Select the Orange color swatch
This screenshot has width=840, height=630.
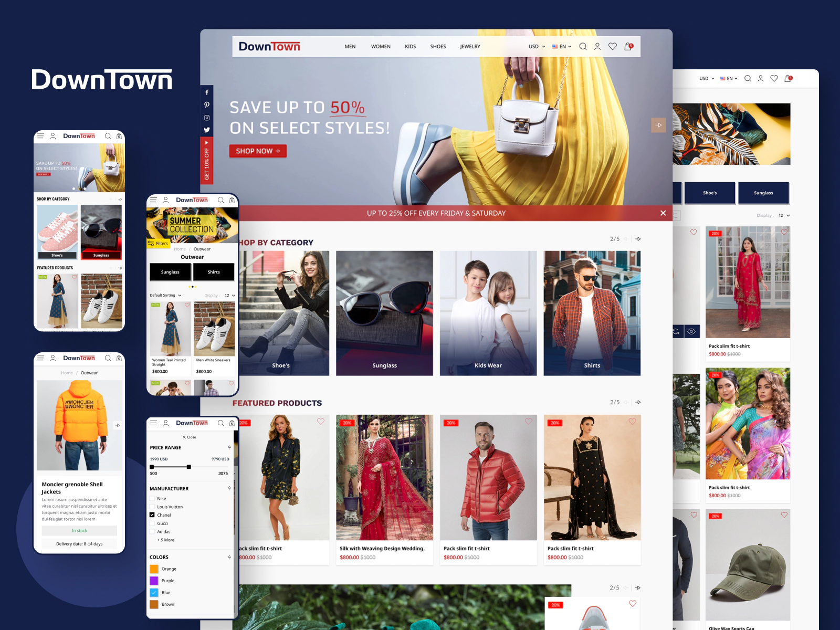click(x=154, y=569)
